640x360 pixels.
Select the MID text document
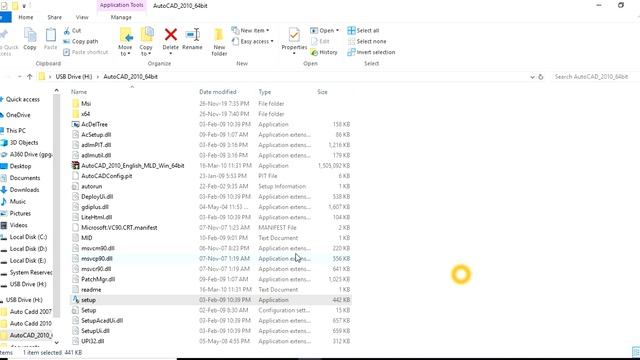click(x=211, y=238)
